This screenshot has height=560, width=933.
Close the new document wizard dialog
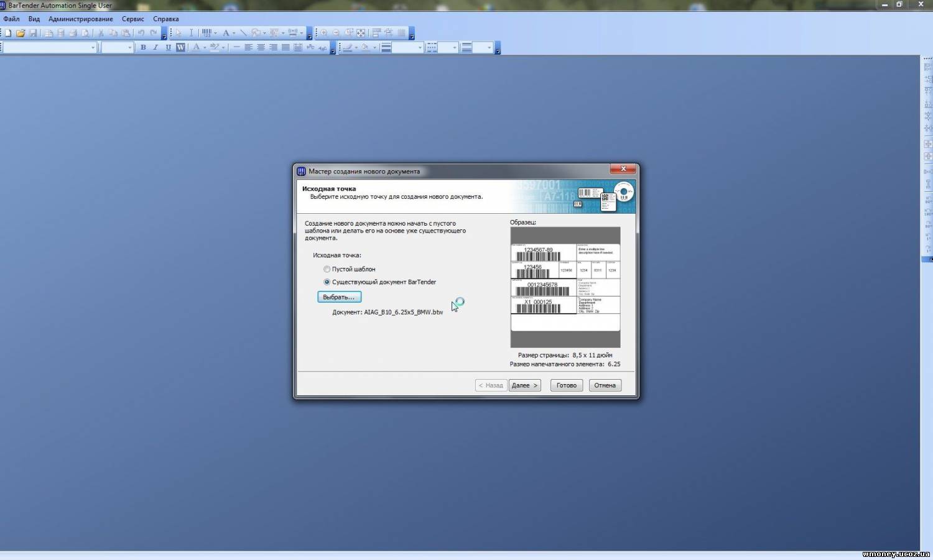tap(623, 168)
